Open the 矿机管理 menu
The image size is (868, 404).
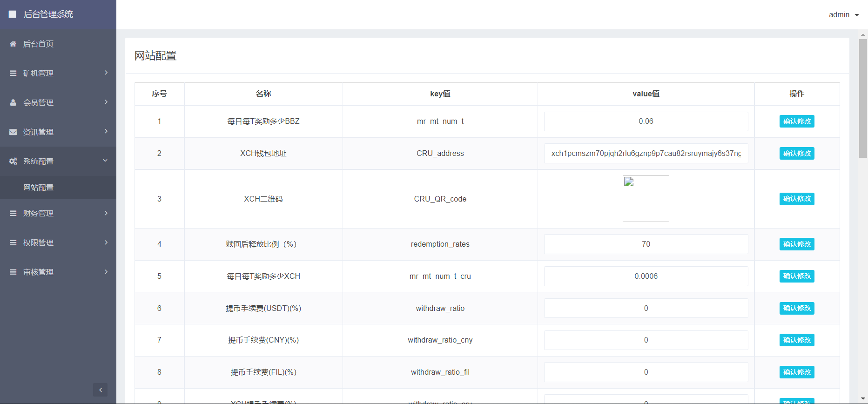[x=58, y=73]
